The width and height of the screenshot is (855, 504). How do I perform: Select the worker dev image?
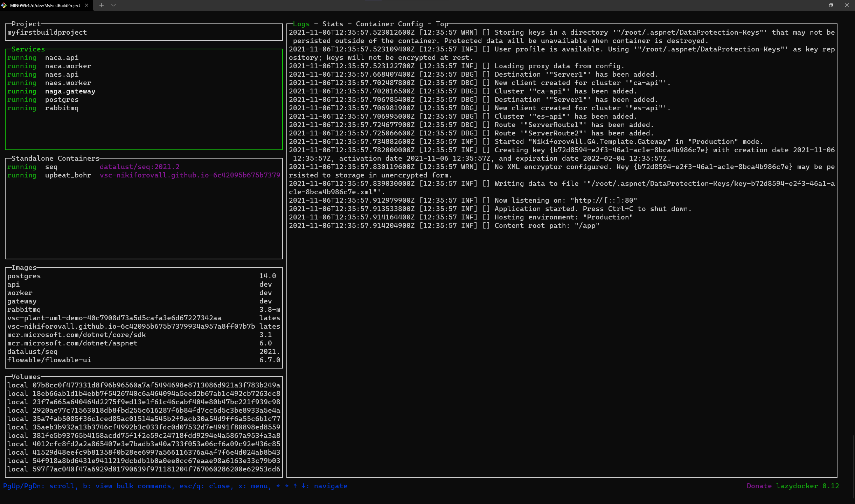(x=144, y=293)
